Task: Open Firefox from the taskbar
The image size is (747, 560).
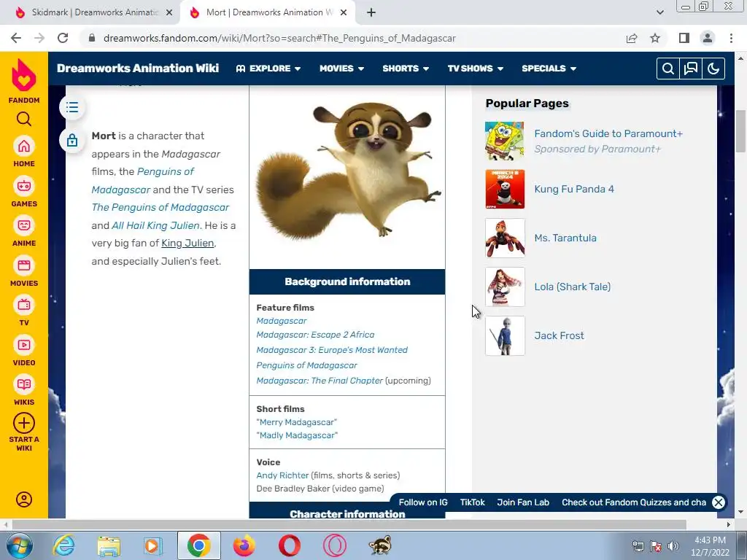Action: (x=244, y=545)
